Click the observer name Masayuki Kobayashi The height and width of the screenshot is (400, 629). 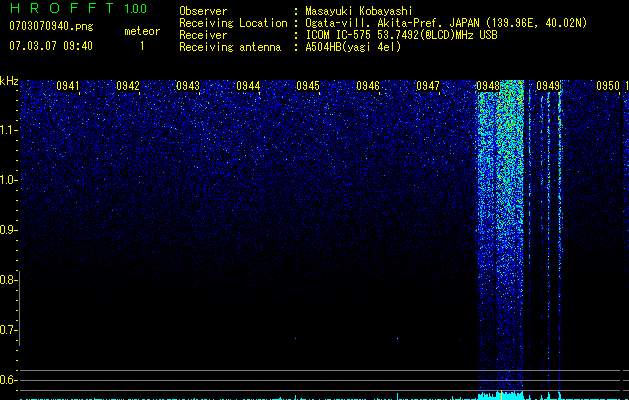359,11
